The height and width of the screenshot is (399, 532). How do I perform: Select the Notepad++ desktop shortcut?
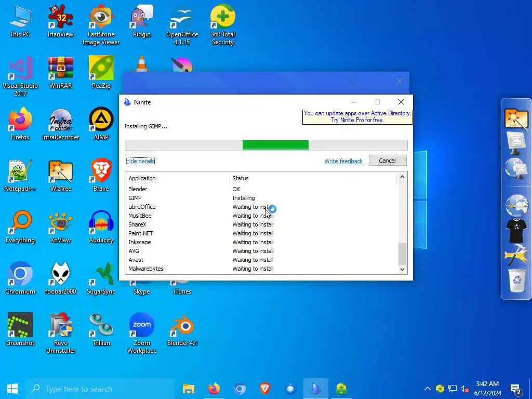[20, 176]
